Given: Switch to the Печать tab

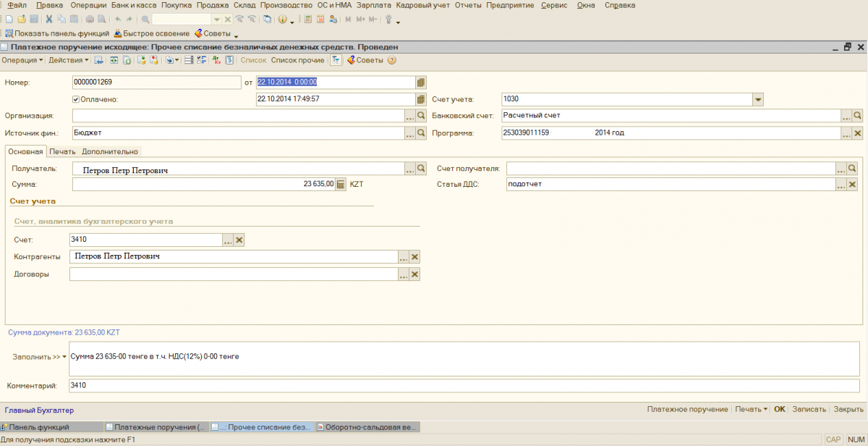Looking at the screenshot, I should (x=63, y=151).
